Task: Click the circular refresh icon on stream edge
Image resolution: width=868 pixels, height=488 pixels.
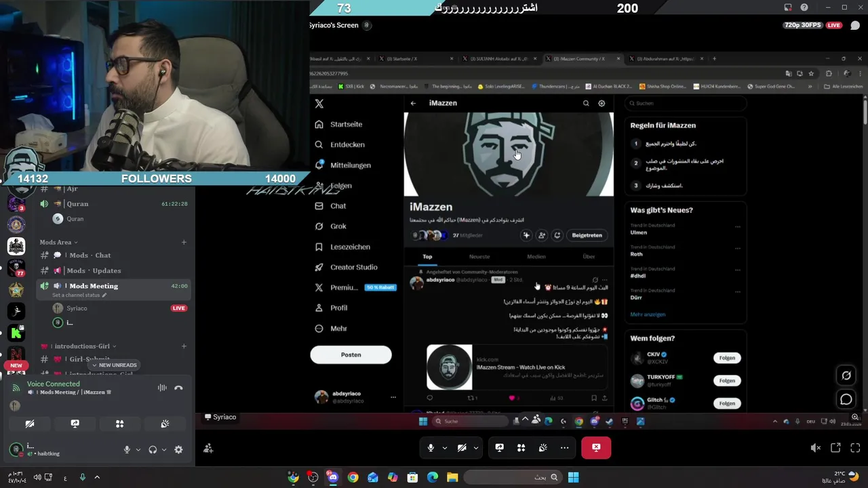Action: pyautogui.click(x=846, y=375)
